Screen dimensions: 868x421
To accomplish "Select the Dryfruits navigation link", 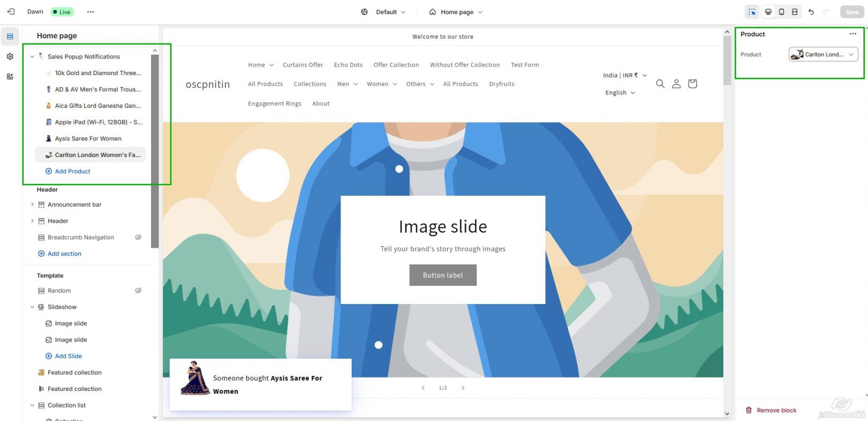I will 501,84.
